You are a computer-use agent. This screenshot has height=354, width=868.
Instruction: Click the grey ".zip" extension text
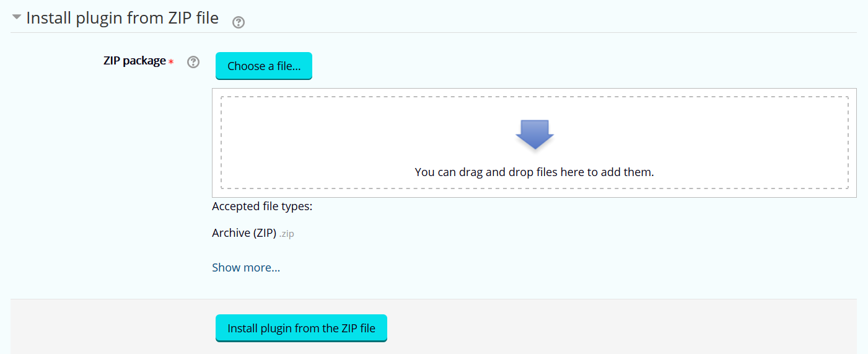pos(286,234)
